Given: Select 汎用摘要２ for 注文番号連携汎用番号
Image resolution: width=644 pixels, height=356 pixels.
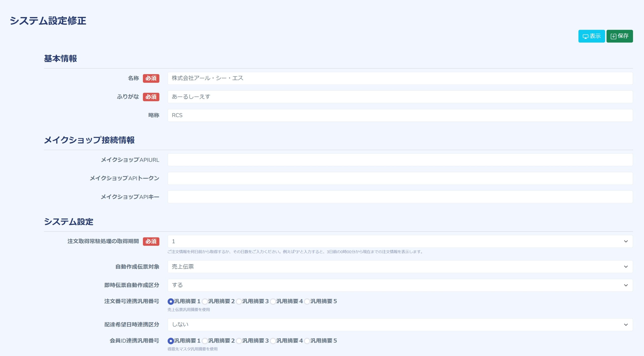Looking at the screenshot, I should [205, 301].
